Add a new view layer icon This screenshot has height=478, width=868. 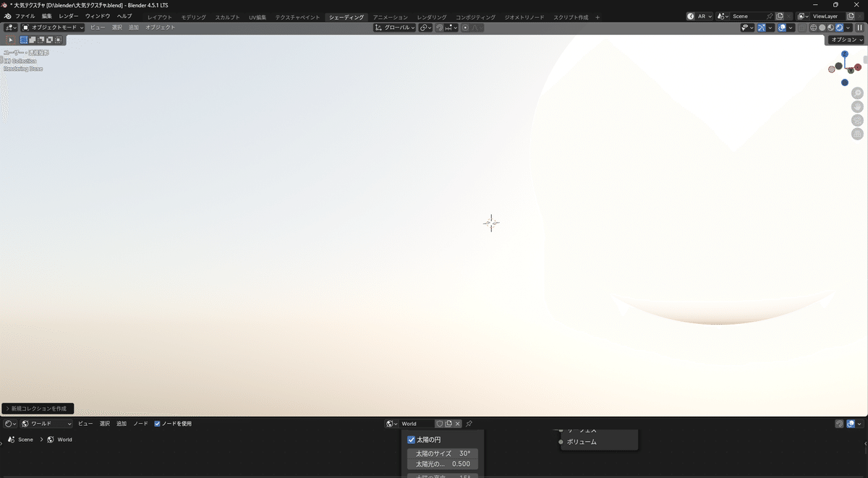pos(851,16)
